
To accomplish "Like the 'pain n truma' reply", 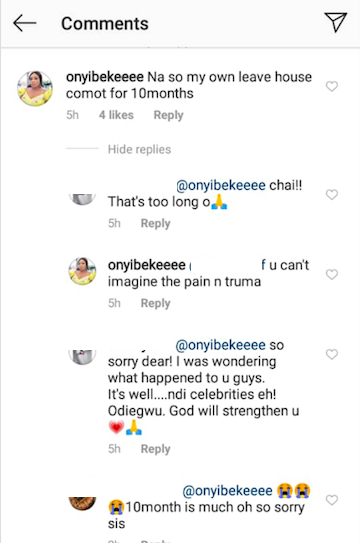I will pyautogui.click(x=332, y=274).
